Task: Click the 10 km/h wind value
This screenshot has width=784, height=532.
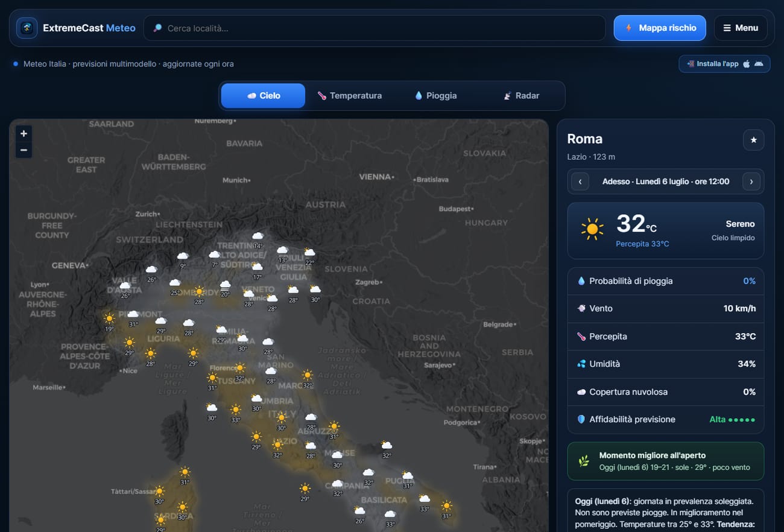Action: 739,308
